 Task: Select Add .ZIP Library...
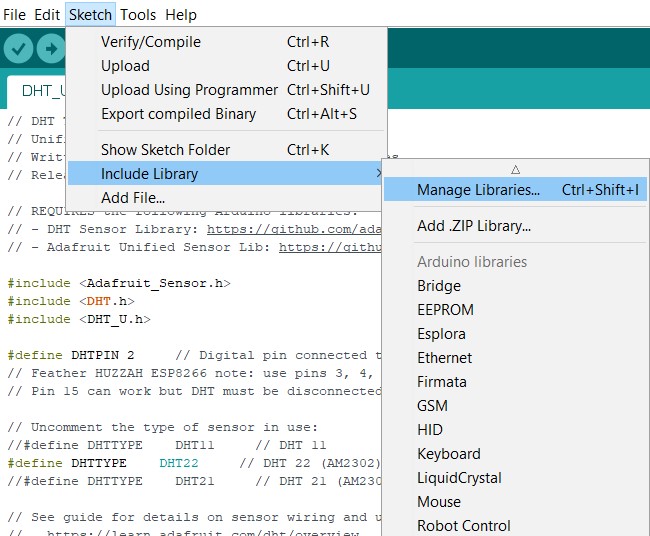click(473, 226)
